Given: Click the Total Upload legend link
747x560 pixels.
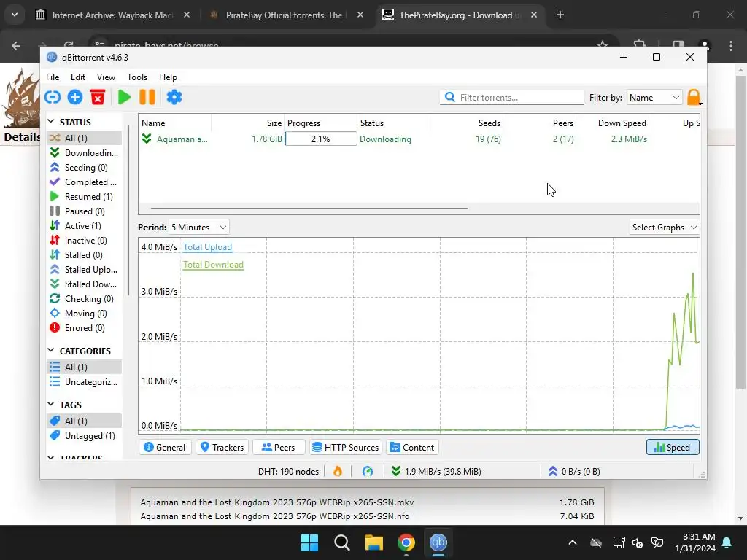Looking at the screenshot, I should [x=207, y=247].
